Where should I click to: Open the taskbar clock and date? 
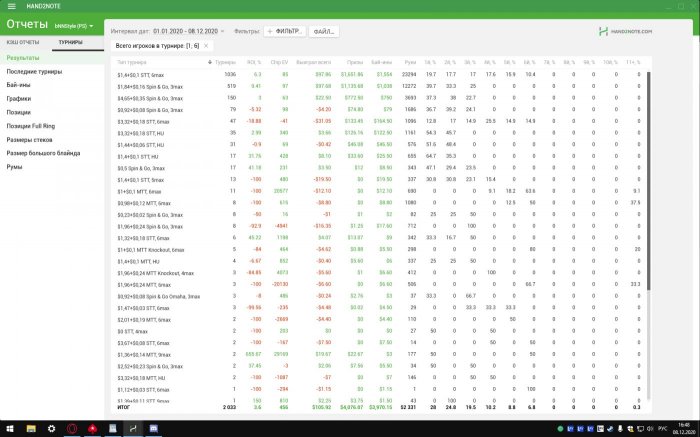[683, 429]
